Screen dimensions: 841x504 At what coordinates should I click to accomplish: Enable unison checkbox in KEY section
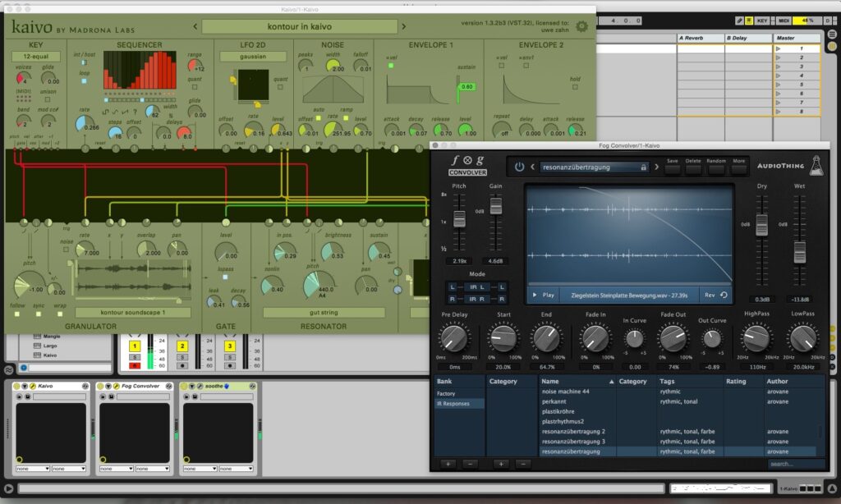pyautogui.click(x=48, y=99)
